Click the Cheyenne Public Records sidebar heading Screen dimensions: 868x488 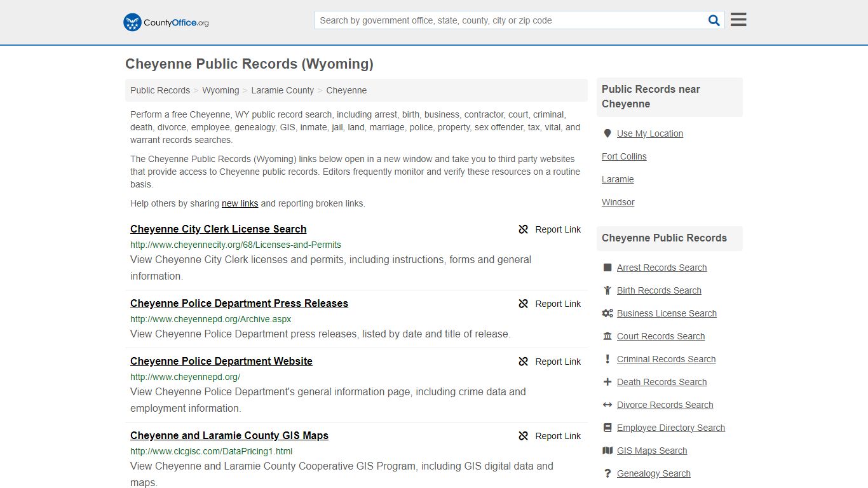click(x=664, y=238)
